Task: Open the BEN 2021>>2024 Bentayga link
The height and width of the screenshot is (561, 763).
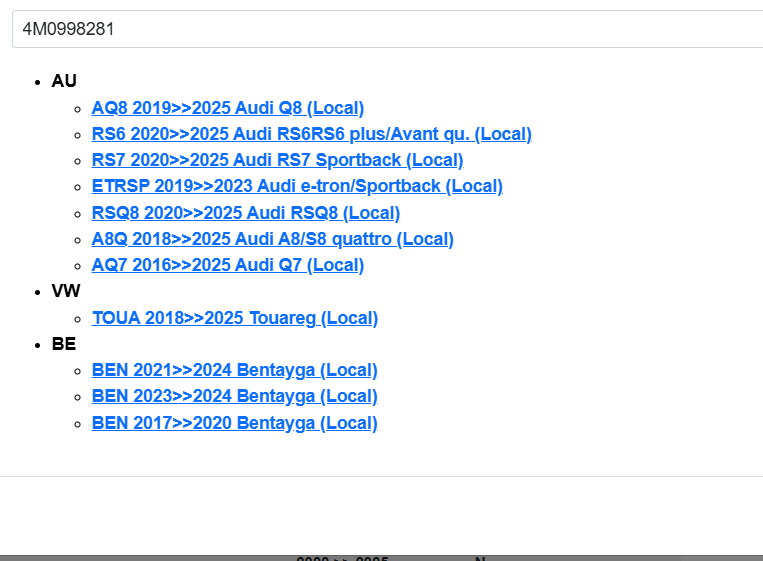Action: tap(234, 370)
